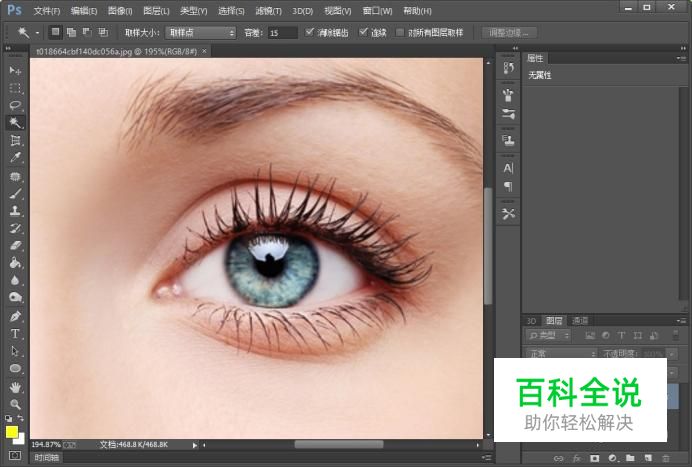Open the History panel icon
Screen dimensions: 692x467
click(x=508, y=68)
